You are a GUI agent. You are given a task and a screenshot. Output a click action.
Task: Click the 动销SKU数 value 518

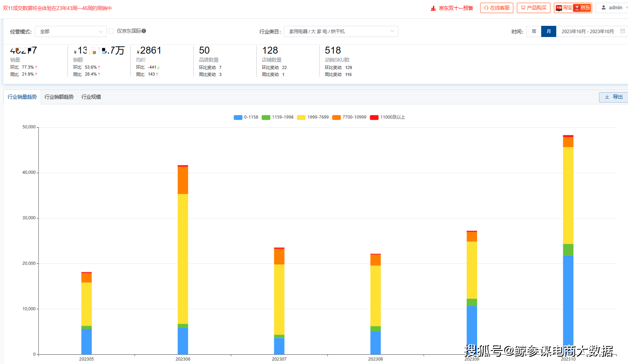tap(333, 51)
